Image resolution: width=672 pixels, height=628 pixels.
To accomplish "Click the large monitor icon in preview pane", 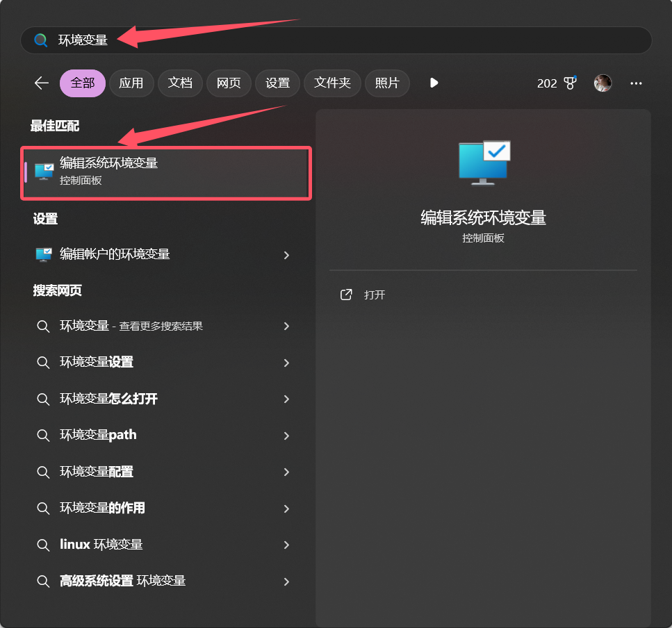I will 484,163.
